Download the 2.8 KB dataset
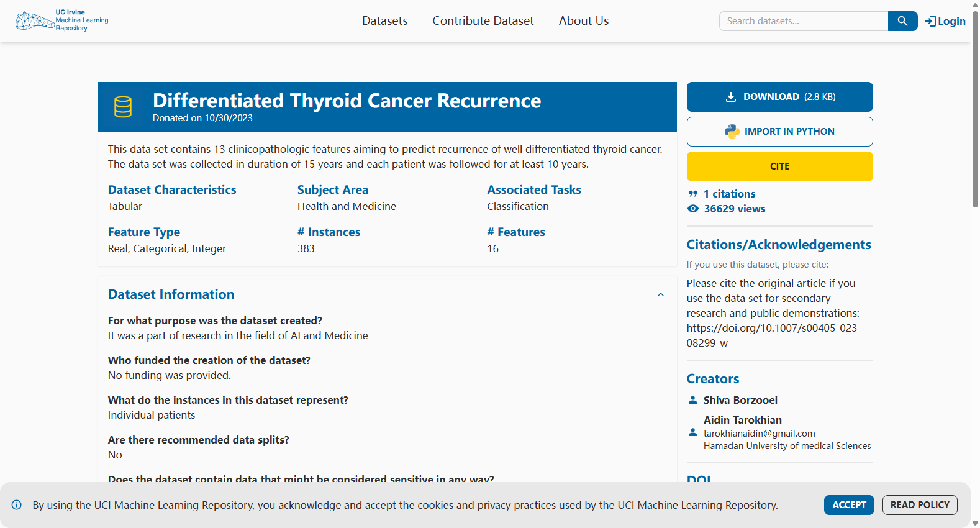The width and height of the screenshot is (980, 528). point(780,97)
